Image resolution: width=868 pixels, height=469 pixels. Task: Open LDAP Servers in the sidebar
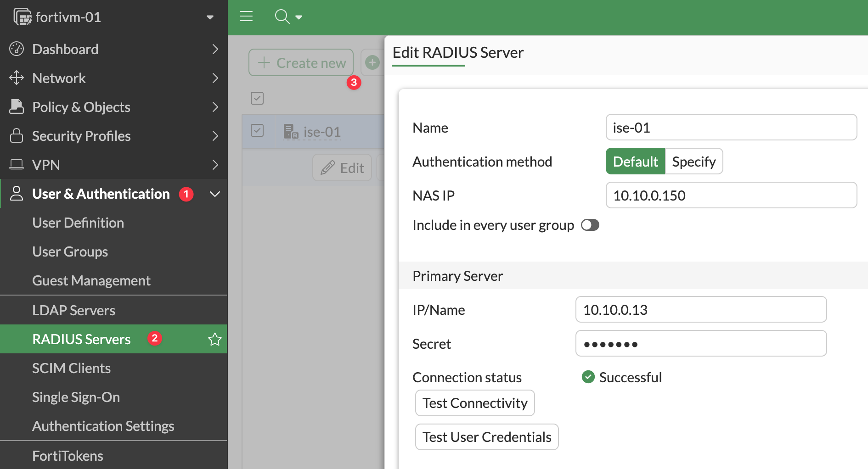pyautogui.click(x=73, y=310)
